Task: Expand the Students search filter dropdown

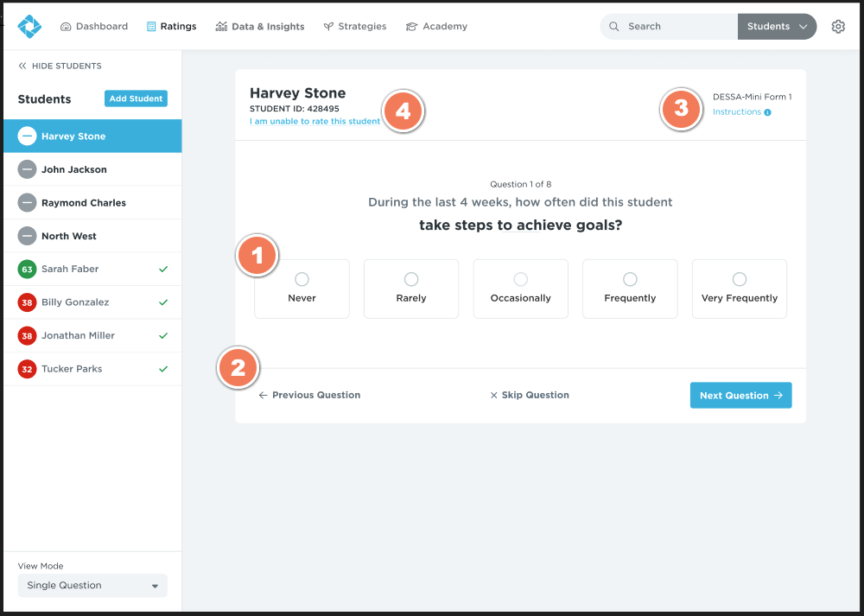Action: (x=777, y=27)
